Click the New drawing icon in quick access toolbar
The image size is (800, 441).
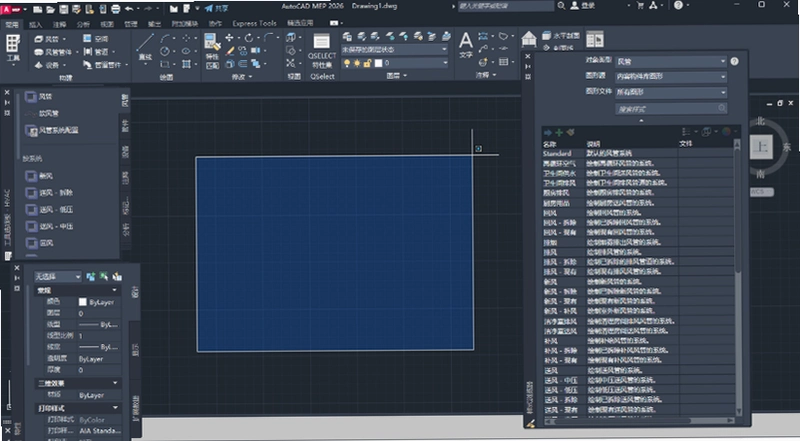(x=38, y=9)
